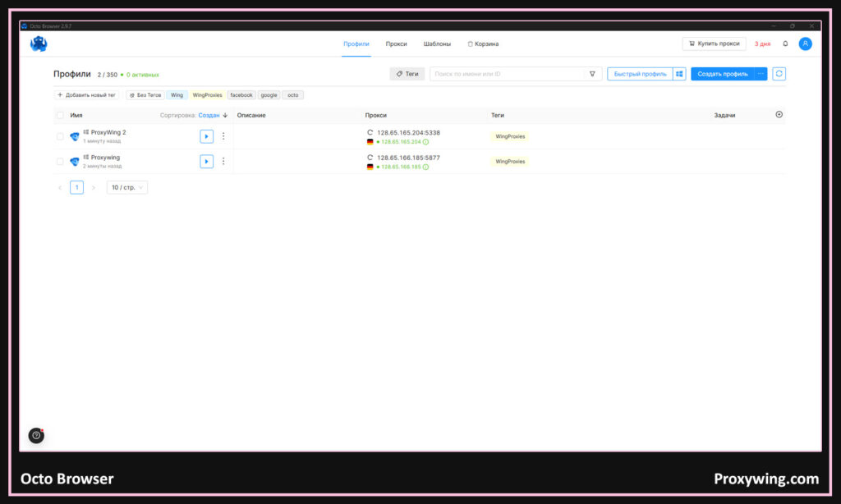
Task: Click the filter funnel icon in search
Action: point(592,74)
